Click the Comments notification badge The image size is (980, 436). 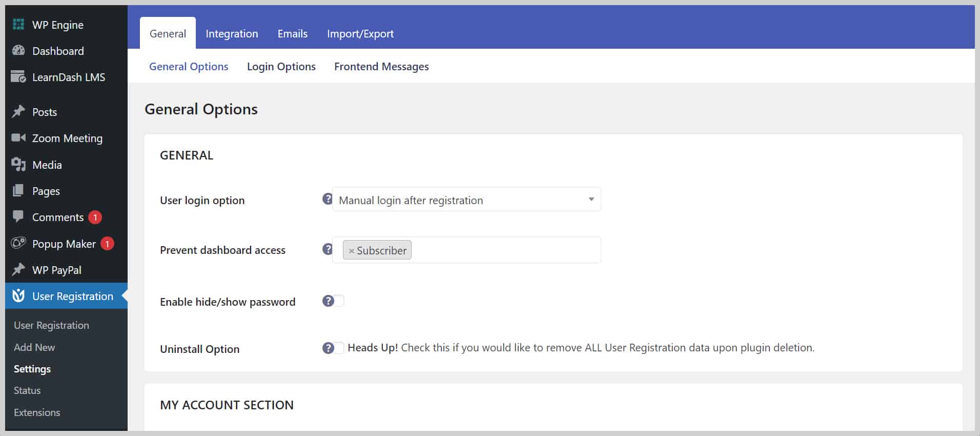95,217
